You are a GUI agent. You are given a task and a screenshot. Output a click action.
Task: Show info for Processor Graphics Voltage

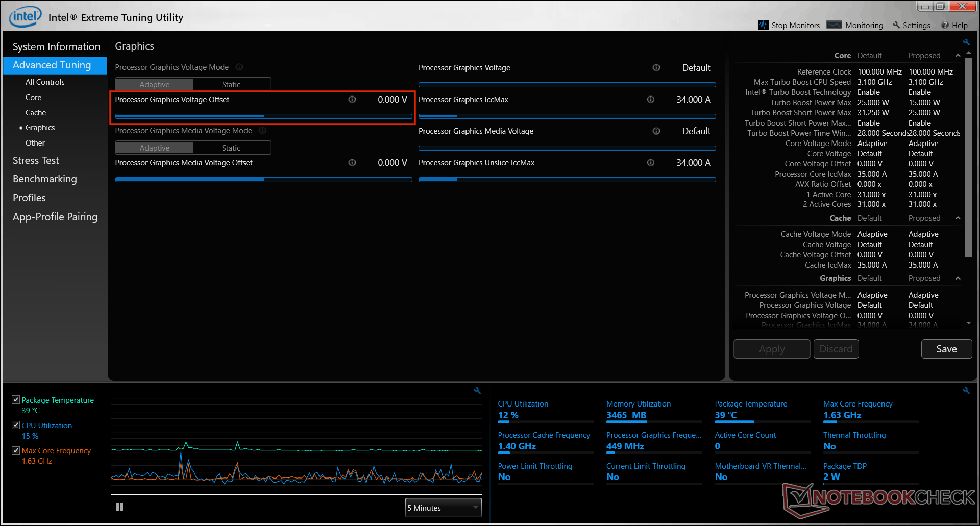point(656,68)
